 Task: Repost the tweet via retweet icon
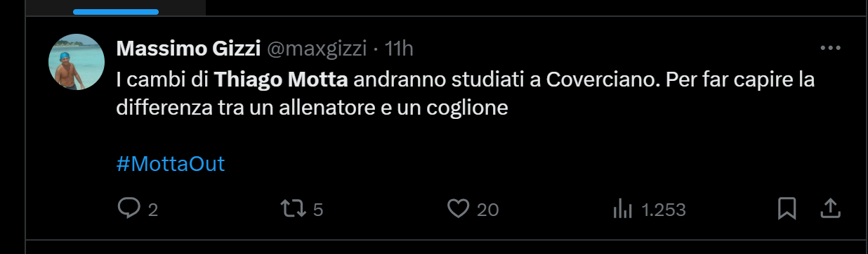point(291,208)
